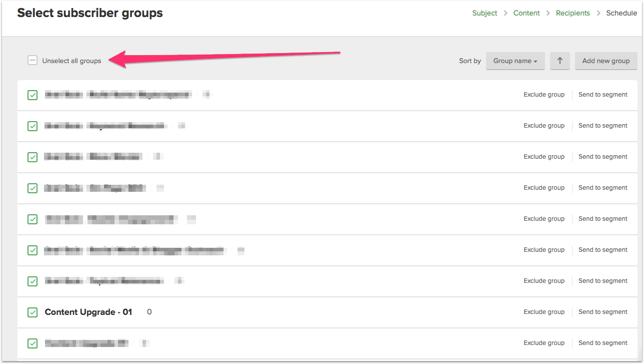Uncheck the second subscriber group checkbox
Screen dimensions: 644x364
(32, 126)
